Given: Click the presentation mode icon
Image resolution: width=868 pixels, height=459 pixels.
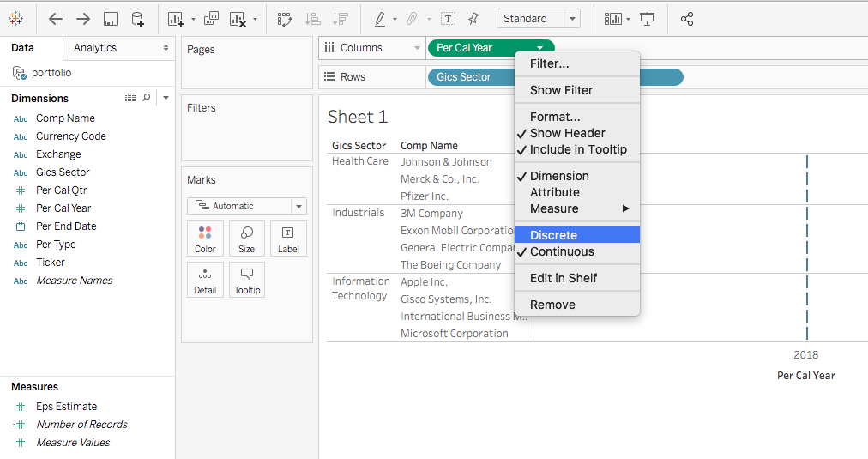Looking at the screenshot, I should (x=648, y=19).
